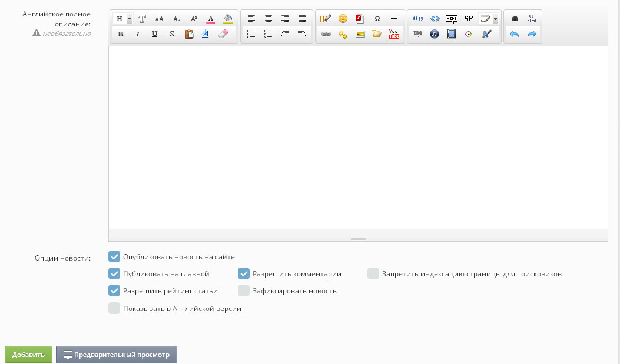Screen dimensions: 620x364
Task: Insert hidden text with HIDE icon
Action: pyautogui.click(x=452, y=19)
